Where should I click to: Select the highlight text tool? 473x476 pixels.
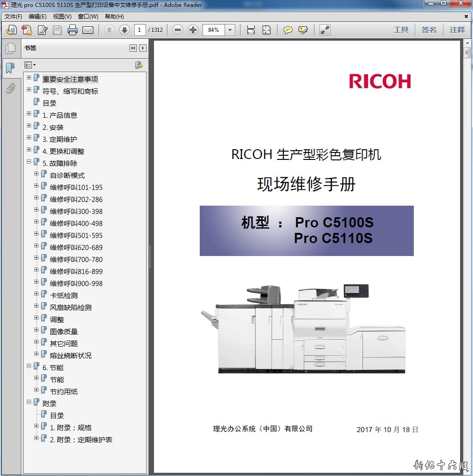click(x=303, y=30)
